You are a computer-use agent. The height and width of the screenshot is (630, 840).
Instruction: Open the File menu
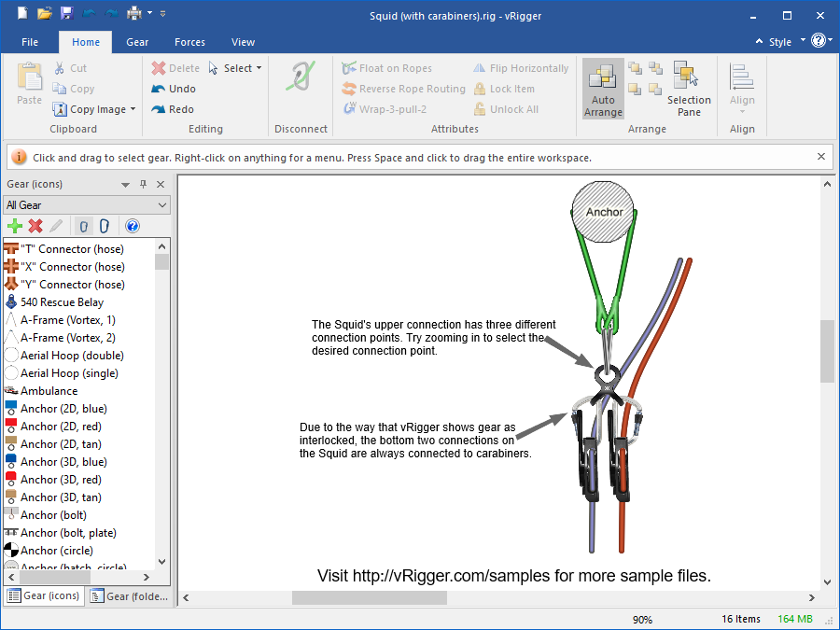pos(29,42)
